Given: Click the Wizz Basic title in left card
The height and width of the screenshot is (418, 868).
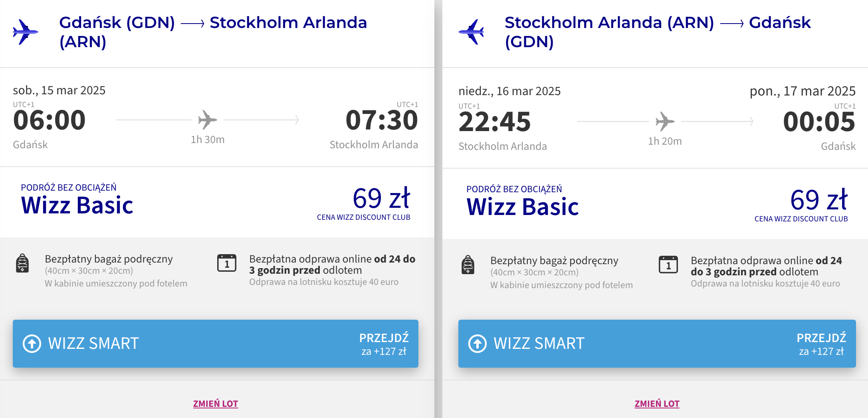Looking at the screenshot, I should coord(77,205).
